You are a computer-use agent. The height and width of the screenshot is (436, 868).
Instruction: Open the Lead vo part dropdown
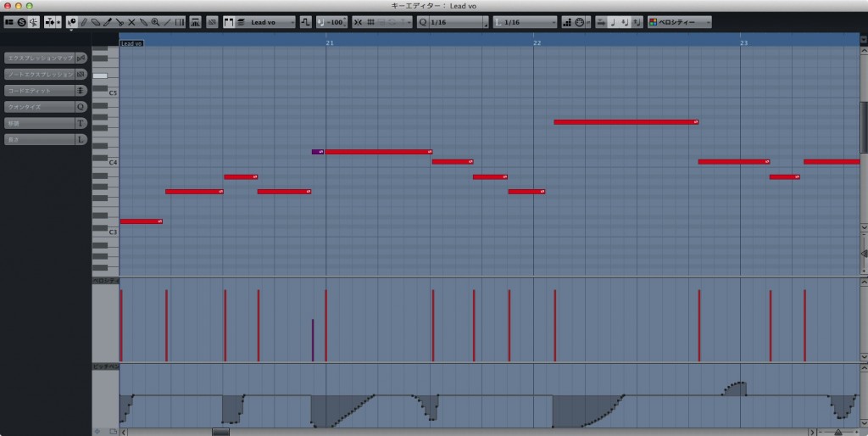(x=272, y=22)
